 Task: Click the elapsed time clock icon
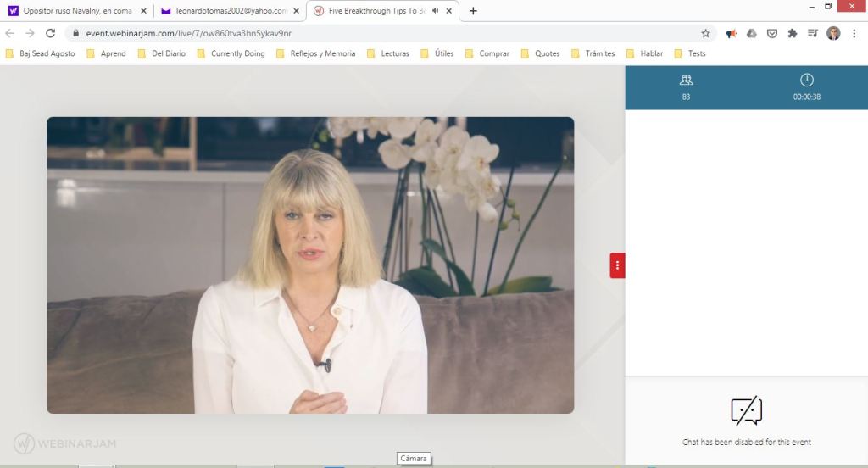(x=806, y=80)
